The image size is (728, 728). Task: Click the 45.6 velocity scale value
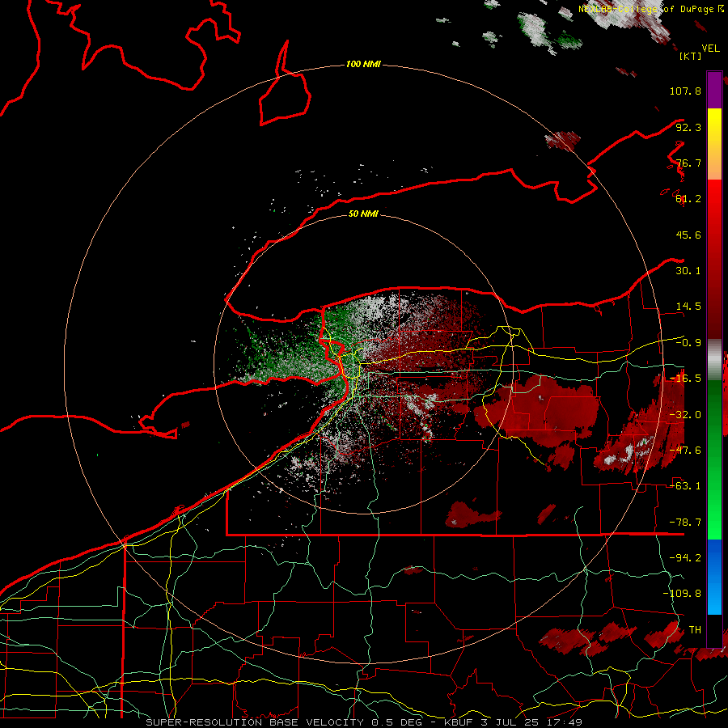[688, 235]
